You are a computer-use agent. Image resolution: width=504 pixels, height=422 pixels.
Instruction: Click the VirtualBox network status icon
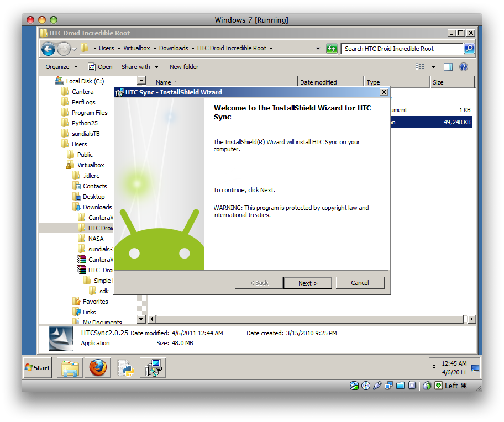pyautogui.click(x=389, y=386)
